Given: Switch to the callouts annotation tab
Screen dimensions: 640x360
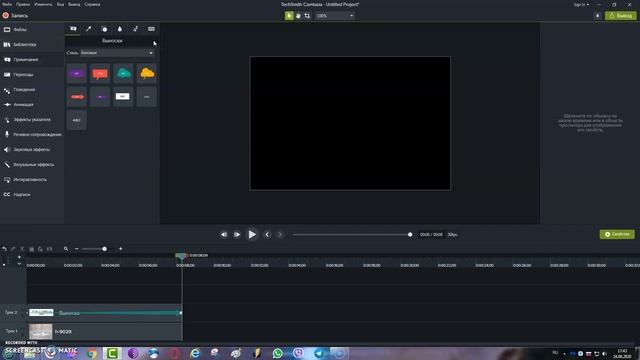Looking at the screenshot, I should 73,29.
